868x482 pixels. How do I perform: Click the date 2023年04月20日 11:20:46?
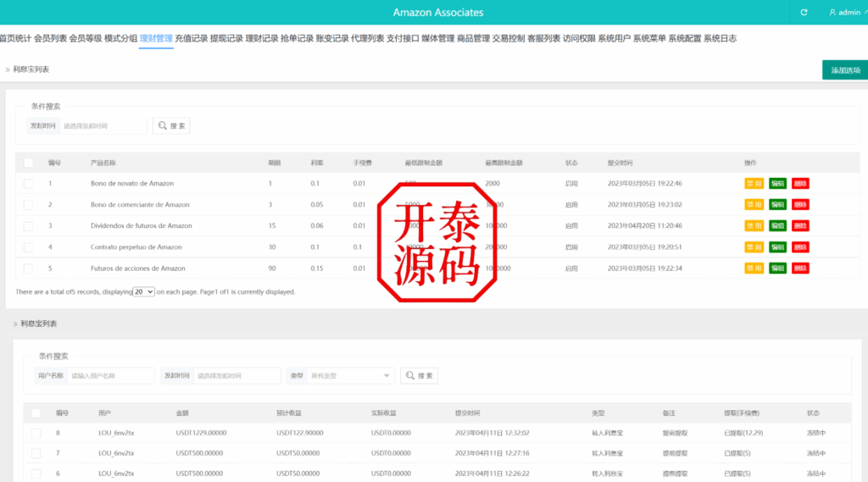click(x=645, y=226)
